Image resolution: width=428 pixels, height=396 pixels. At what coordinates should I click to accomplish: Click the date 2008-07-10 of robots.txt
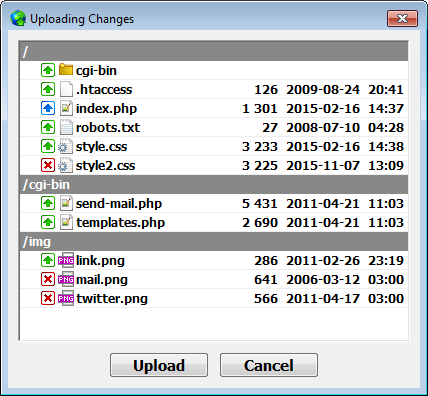pyautogui.click(x=323, y=127)
